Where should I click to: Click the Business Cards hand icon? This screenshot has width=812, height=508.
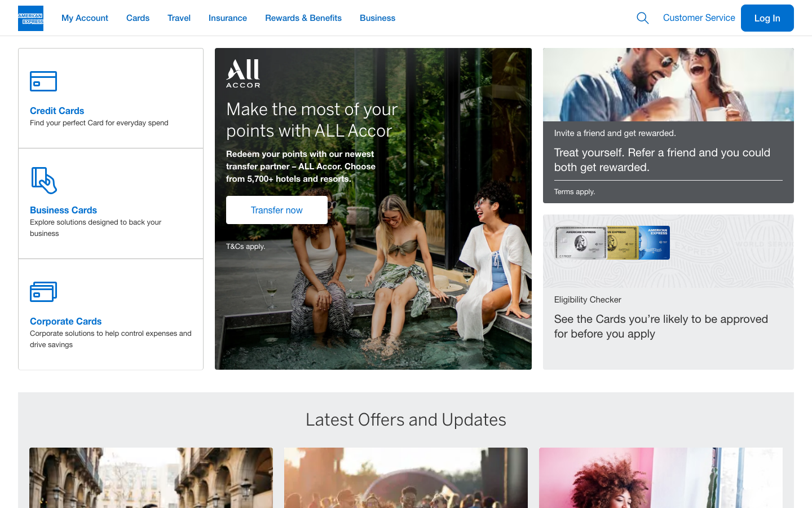[44, 181]
